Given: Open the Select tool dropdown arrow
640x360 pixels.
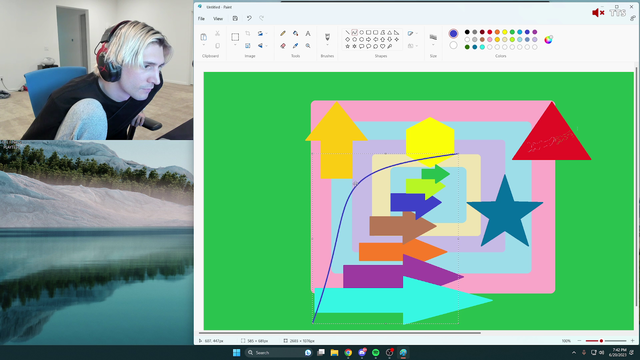Looking at the screenshot, I should (x=235, y=45).
